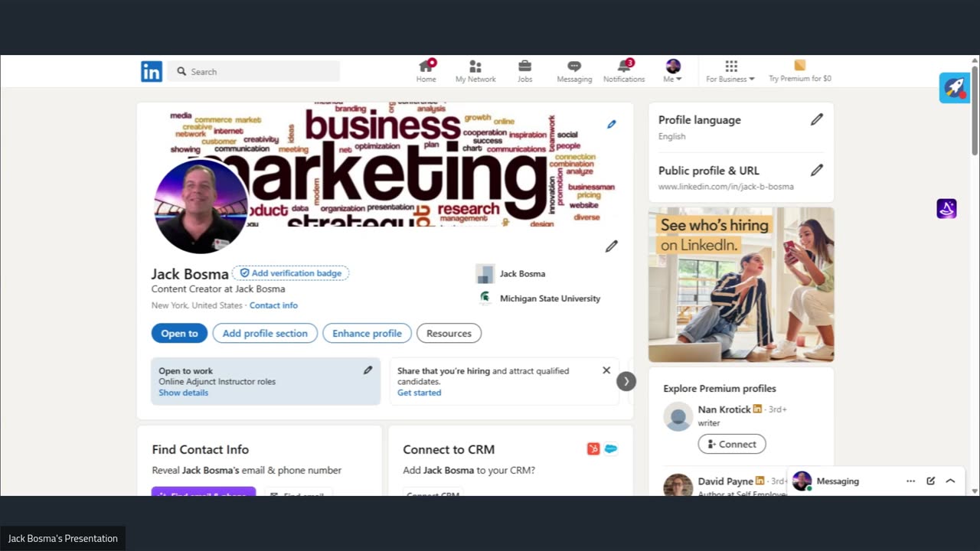Open Michigan State University entry
Screen dimensions: 980x551
(x=538, y=298)
